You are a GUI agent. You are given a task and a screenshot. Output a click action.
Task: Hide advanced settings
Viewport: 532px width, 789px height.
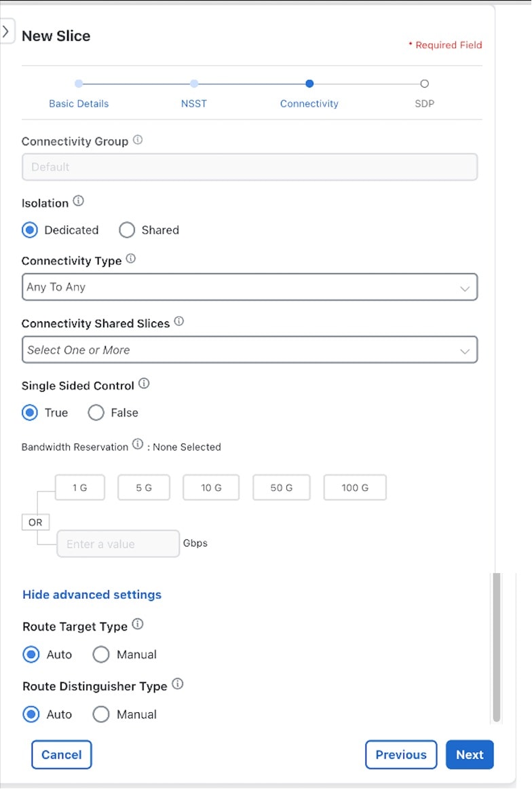click(92, 594)
